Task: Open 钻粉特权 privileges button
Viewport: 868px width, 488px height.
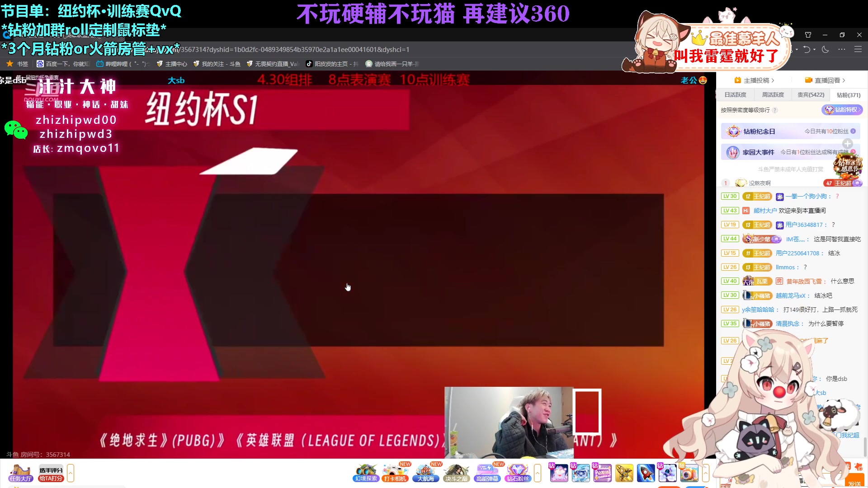Action: coord(842,110)
